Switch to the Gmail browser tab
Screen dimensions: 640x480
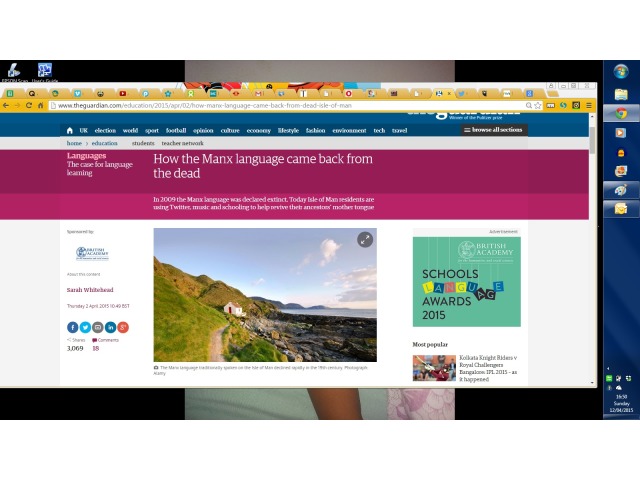(x=258, y=93)
